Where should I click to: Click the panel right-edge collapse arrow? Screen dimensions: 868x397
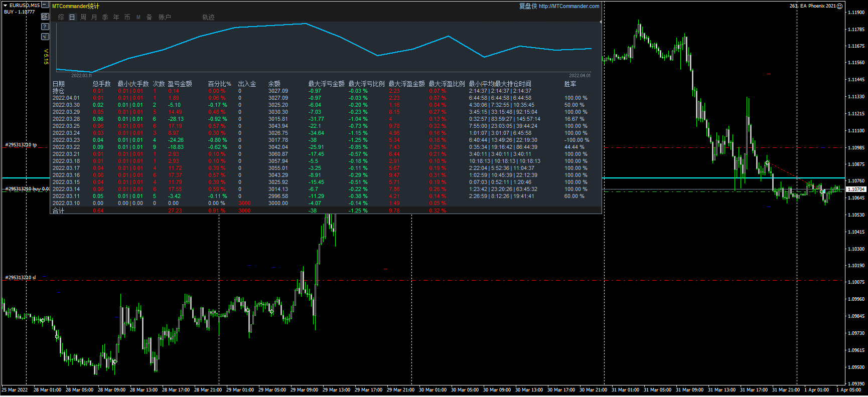(x=601, y=22)
